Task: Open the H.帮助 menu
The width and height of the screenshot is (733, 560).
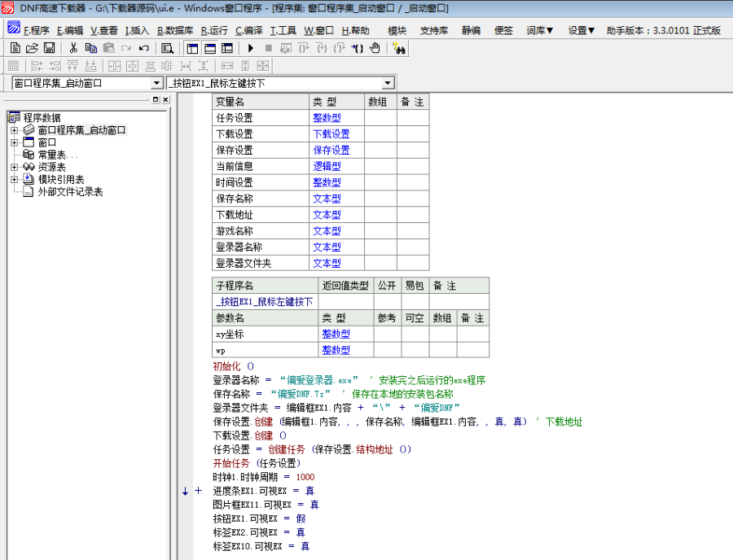Action: point(355,30)
